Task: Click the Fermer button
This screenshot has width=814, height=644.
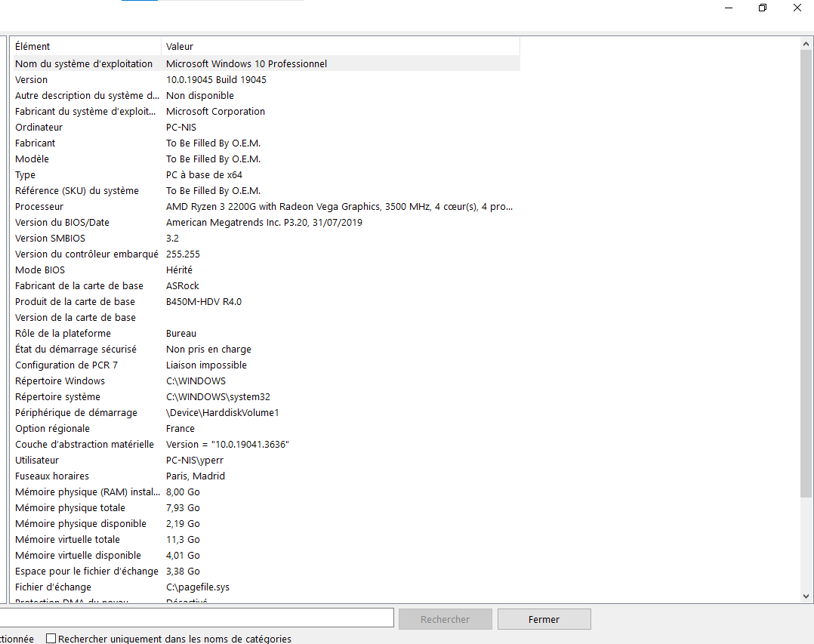Action: [x=544, y=619]
